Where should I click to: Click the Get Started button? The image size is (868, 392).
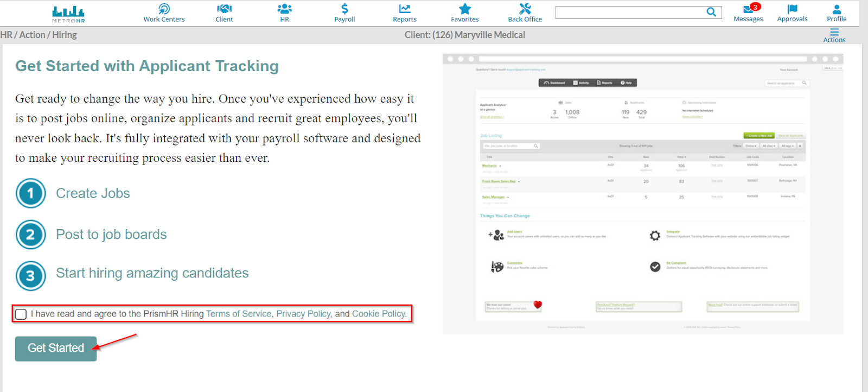(56, 349)
